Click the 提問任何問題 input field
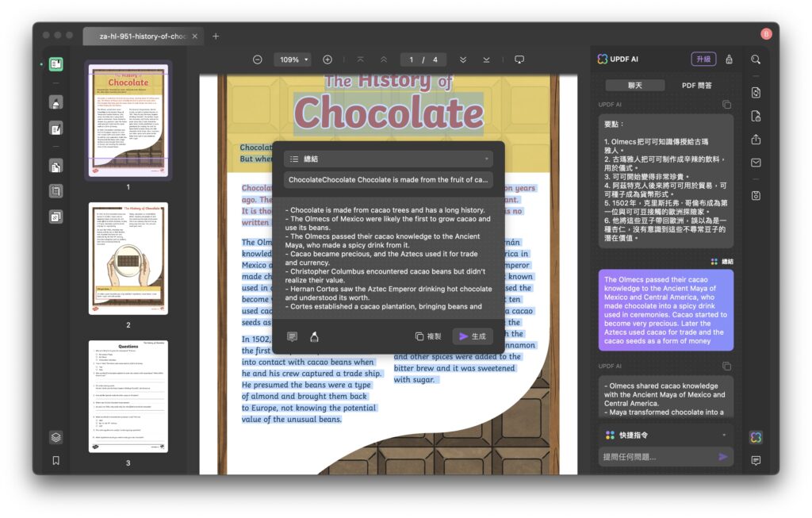 tap(659, 457)
